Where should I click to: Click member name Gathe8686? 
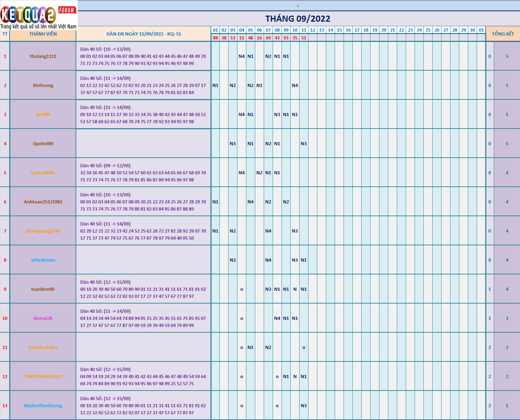pos(43,173)
